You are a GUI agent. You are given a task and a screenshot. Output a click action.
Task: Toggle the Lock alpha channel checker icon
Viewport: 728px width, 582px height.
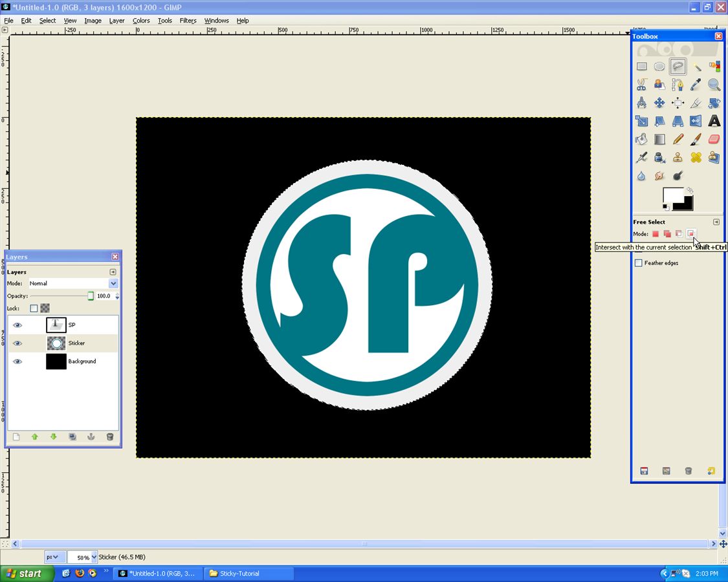click(x=45, y=308)
